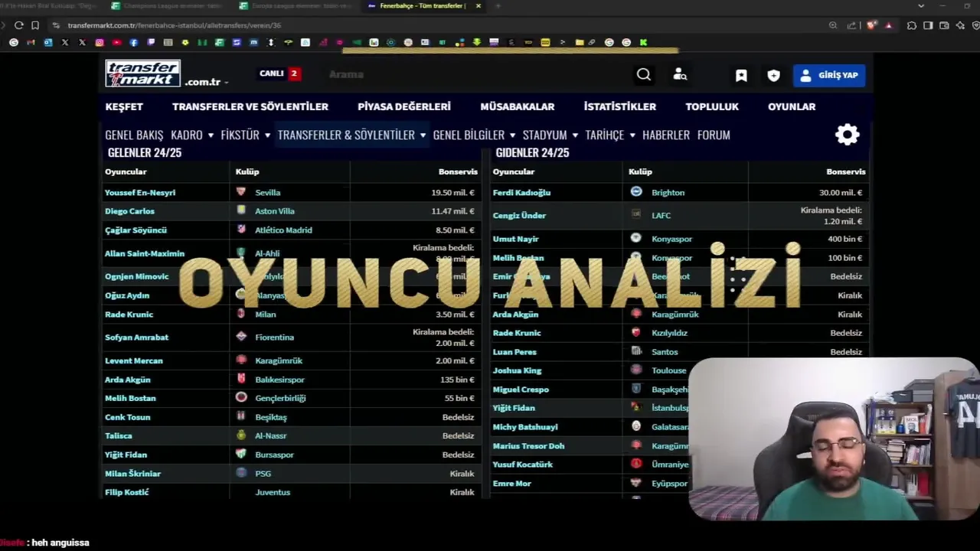Screen dimensions: 980x551
Task: Open Twitch bookmark in bookmarks bar
Action: point(151,43)
